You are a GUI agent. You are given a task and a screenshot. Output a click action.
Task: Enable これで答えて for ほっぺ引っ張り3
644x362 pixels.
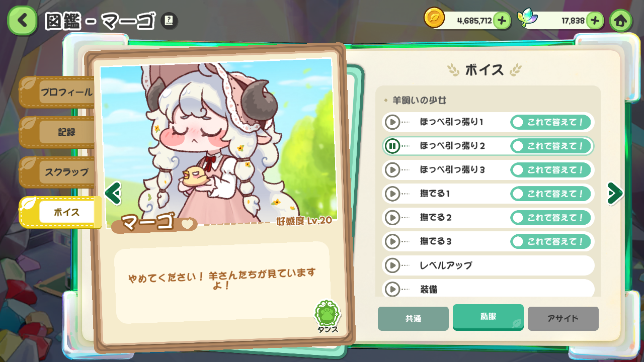pyautogui.click(x=550, y=169)
